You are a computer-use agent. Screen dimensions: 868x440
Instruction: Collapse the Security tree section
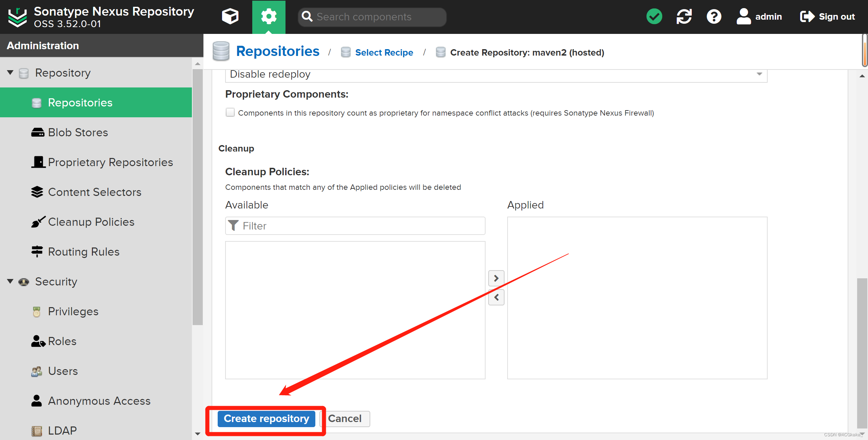pos(10,281)
